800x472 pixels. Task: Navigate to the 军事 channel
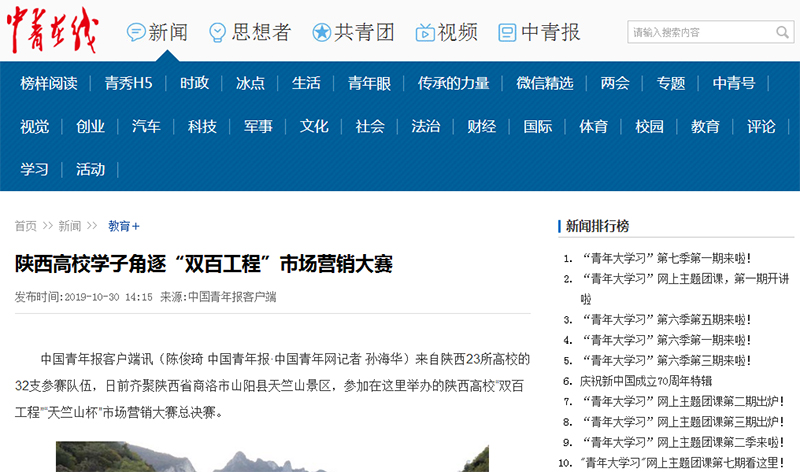pyautogui.click(x=257, y=127)
